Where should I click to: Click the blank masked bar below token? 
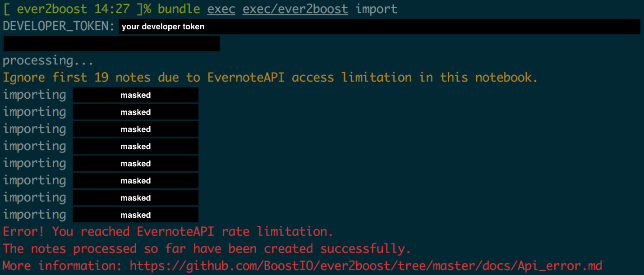(x=111, y=44)
